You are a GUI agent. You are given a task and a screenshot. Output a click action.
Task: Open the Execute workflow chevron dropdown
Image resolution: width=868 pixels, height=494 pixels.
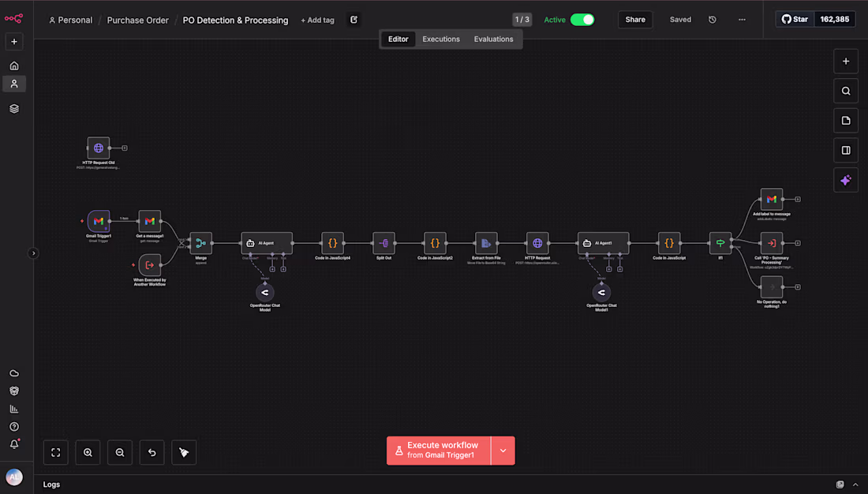[x=503, y=450]
